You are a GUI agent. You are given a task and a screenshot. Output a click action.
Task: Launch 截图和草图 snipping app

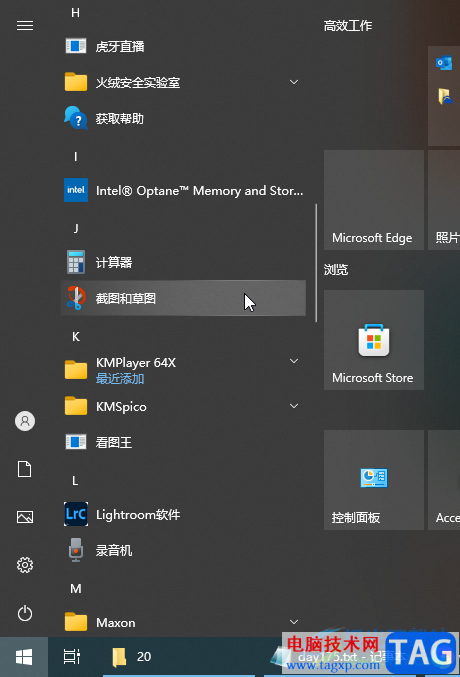[x=183, y=298]
